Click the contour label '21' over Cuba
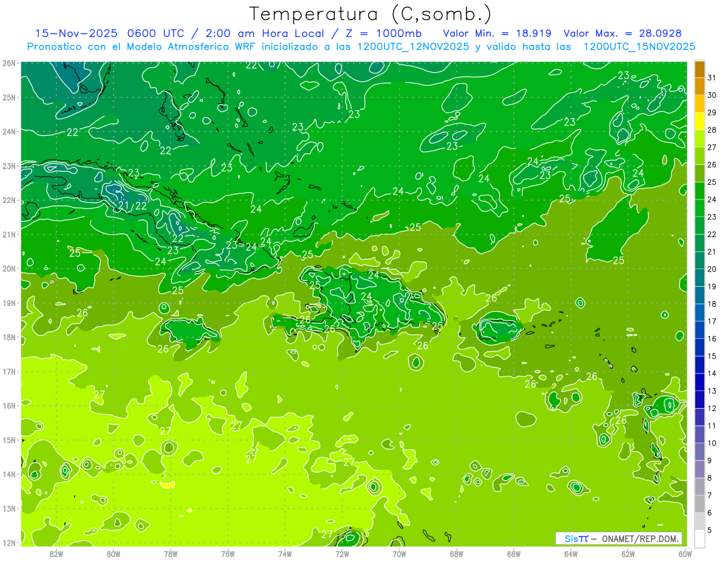 [x=124, y=206]
